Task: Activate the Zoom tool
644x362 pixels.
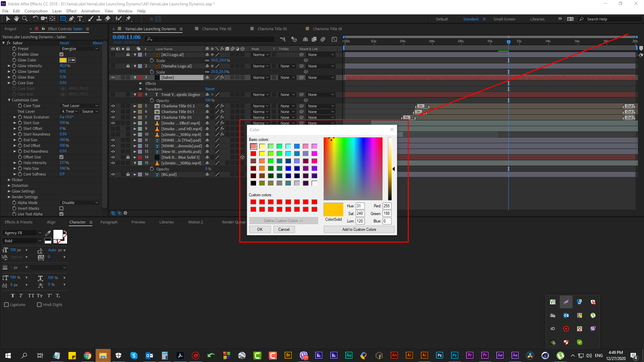Action: point(25,19)
